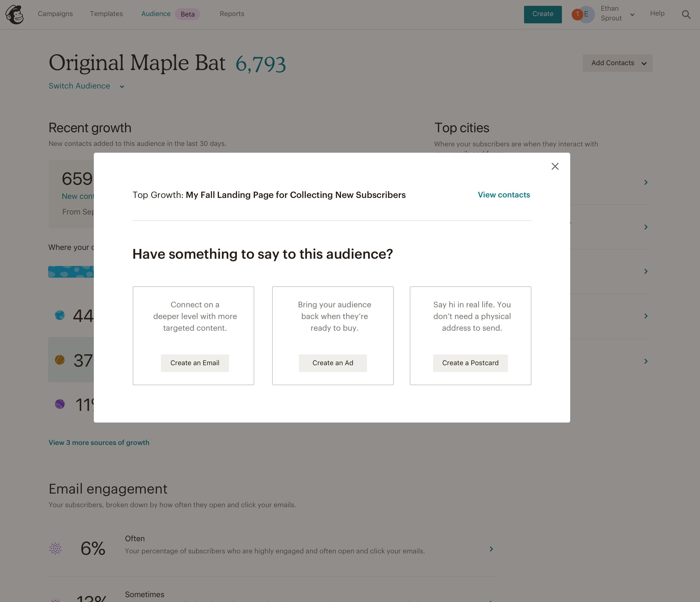
Task: Click the Beta badge
Action: pyautogui.click(x=188, y=14)
